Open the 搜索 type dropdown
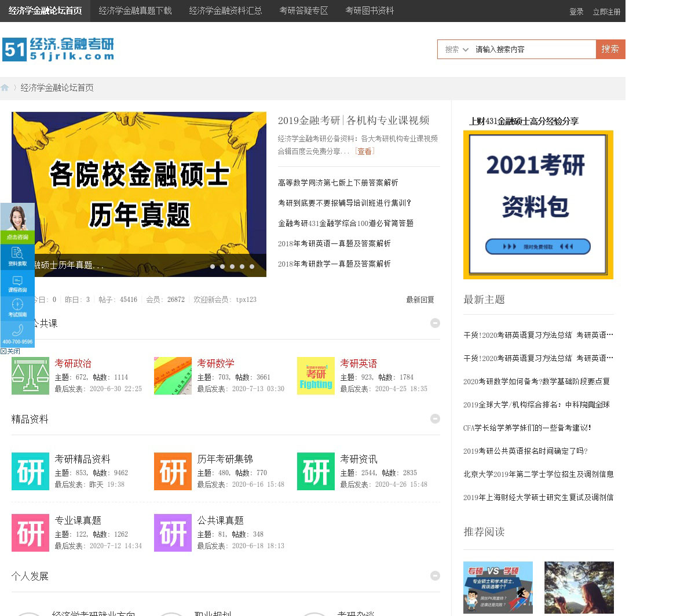Viewport: 695px width, 616px height. coord(456,50)
